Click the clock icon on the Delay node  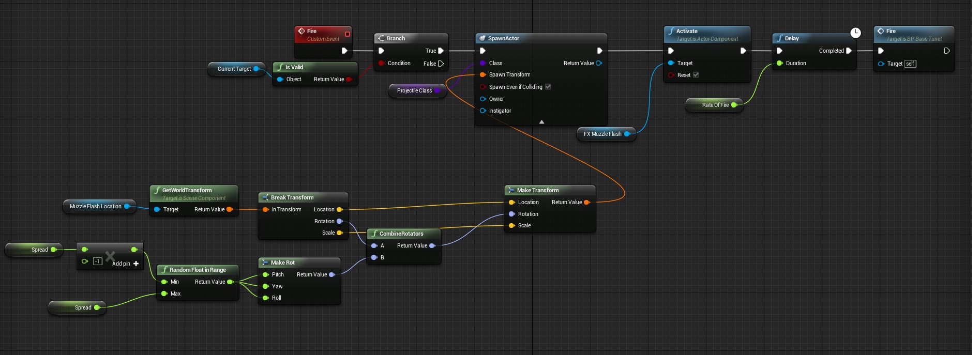[855, 33]
